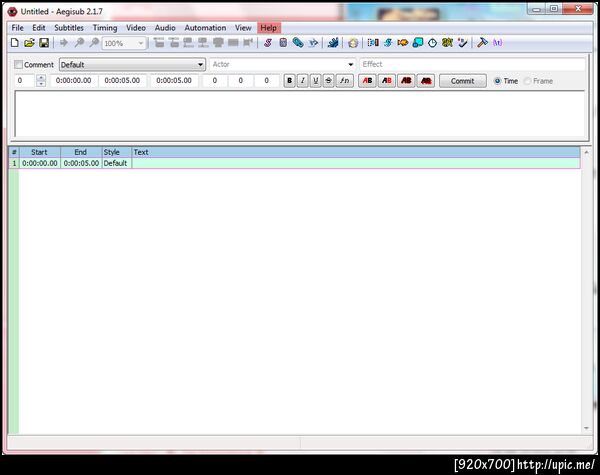Open a subtitles file via folder icon
Screen dimensions: 600x475
click(x=29, y=43)
